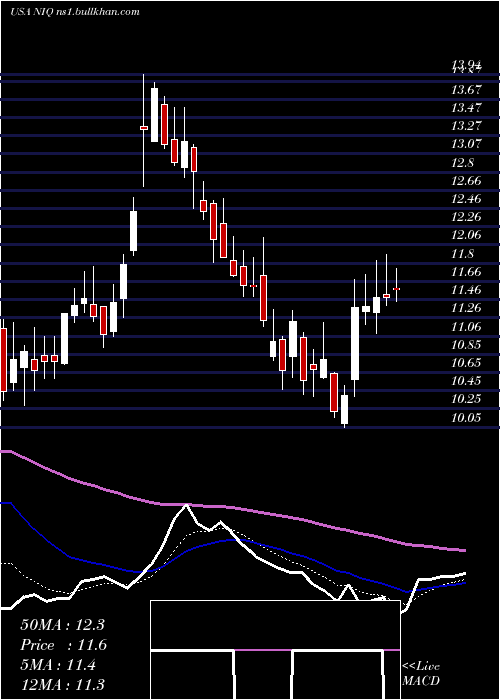Click the lowest white candle near 10.05
The width and height of the screenshot is (500, 700).
(x=344, y=409)
